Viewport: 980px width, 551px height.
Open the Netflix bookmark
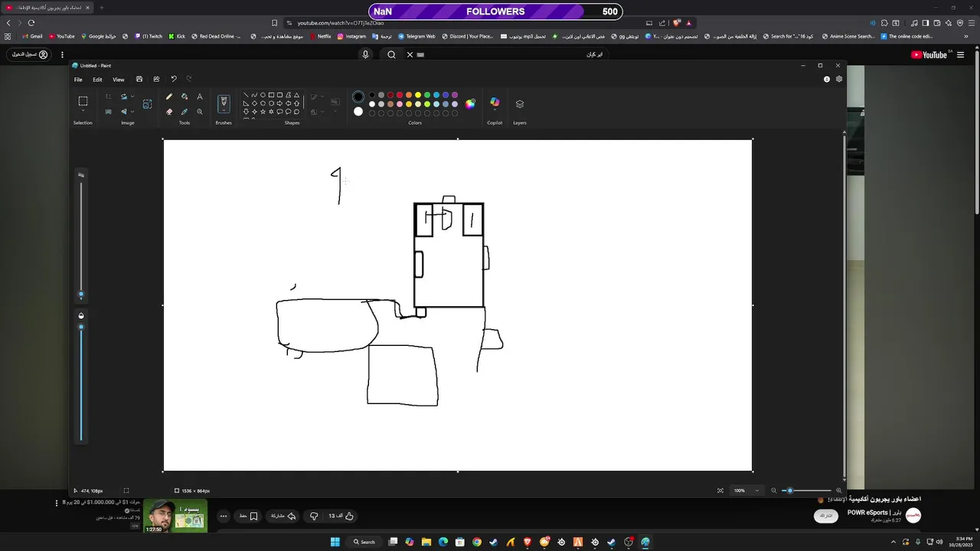click(320, 36)
